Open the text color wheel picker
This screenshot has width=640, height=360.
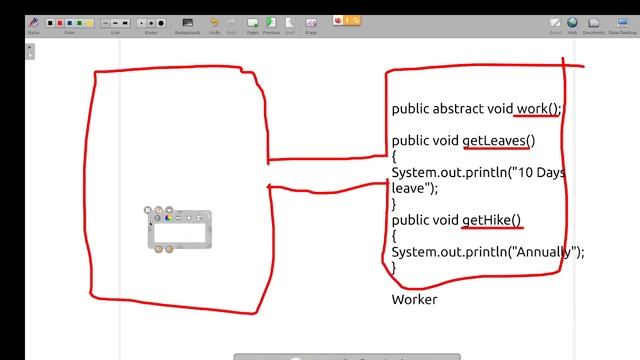(168, 218)
